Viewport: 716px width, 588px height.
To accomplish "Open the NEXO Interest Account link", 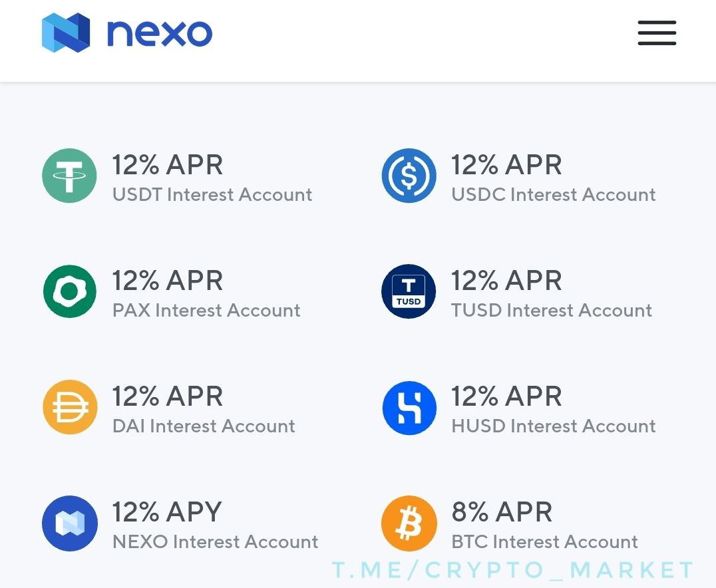I will tap(215, 542).
